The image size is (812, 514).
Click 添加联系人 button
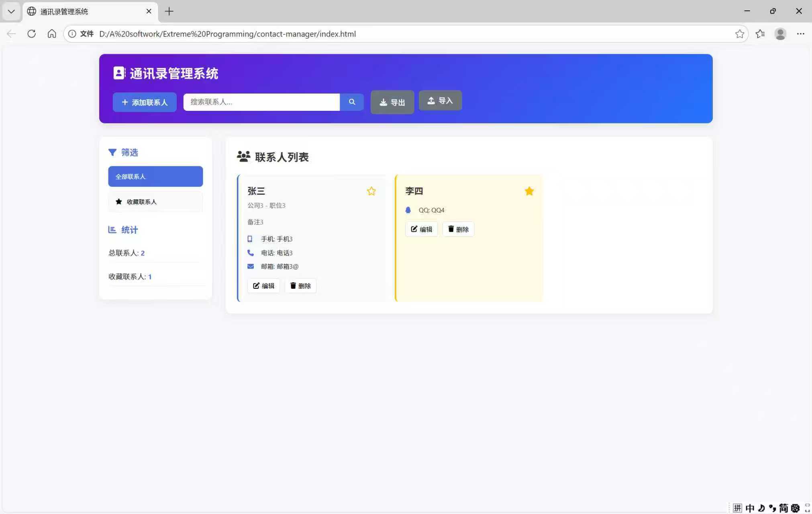[145, 102]
